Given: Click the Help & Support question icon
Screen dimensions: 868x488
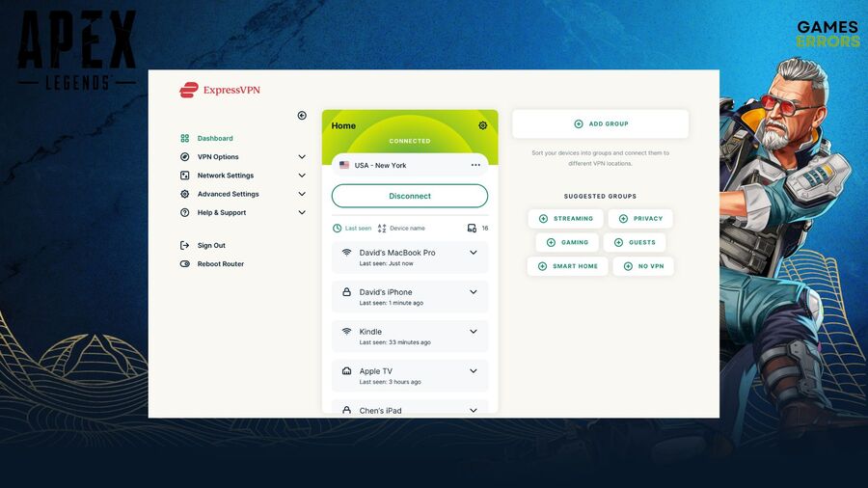Looking at the screenshot, I should [185, 212].
